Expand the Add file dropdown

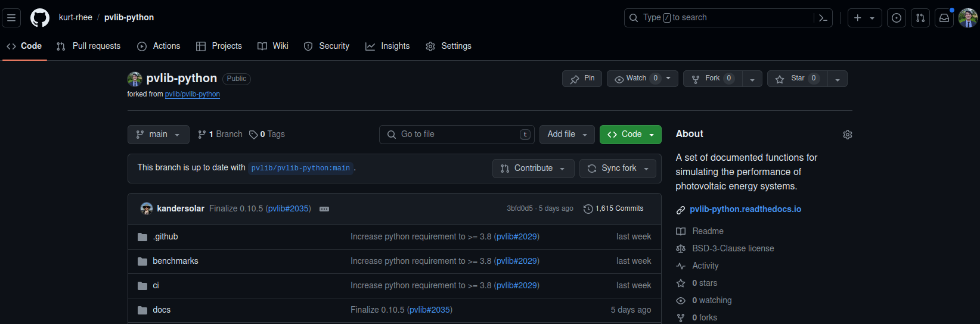[x=567, y=135]
